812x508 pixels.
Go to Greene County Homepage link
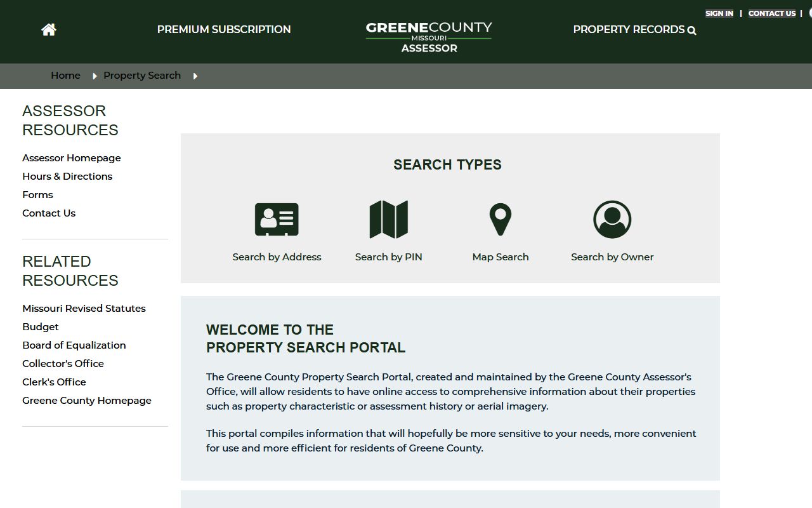pos(87,401)
